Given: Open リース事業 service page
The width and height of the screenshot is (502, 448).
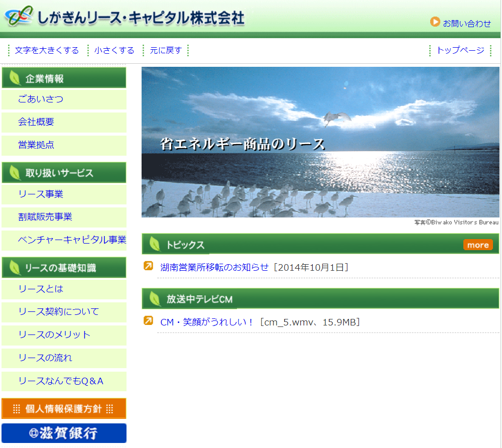Looking at the screenshot, I should [x=41, y=194].
